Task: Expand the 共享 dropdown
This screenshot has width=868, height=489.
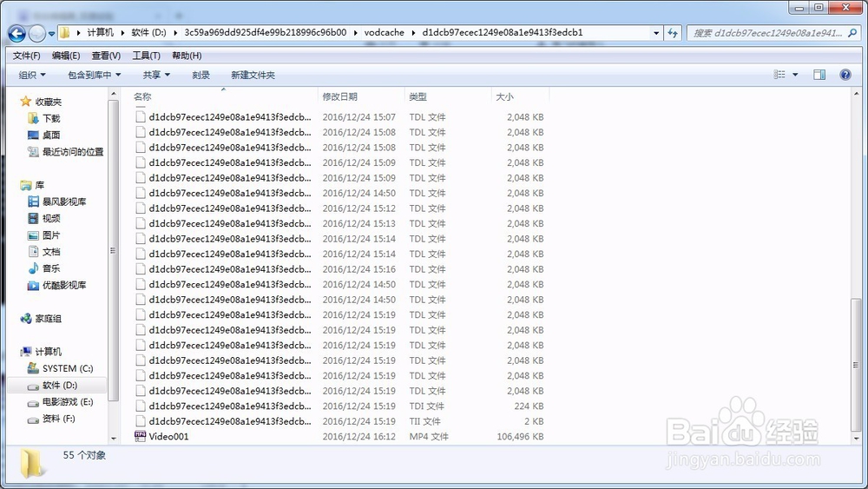Action: point(156,75)
